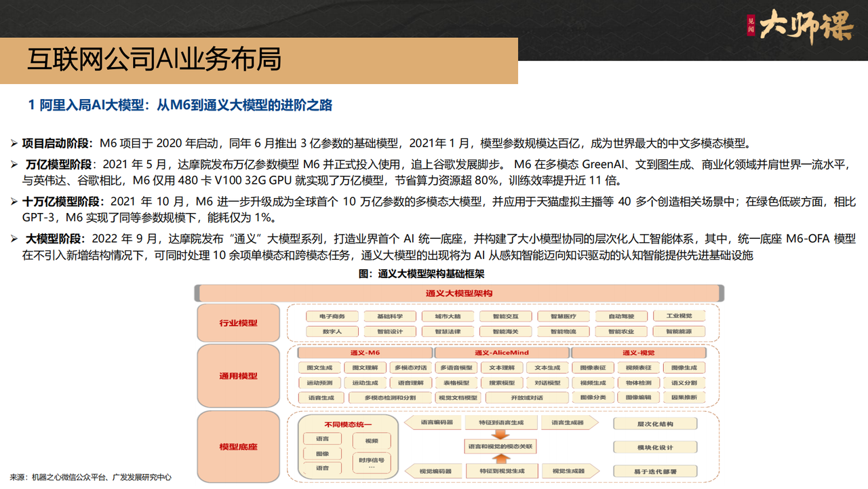The width and height of the screenshot is (868, 489).
Task: Click the 多模态对话 box
Action: tap(410, 368)
